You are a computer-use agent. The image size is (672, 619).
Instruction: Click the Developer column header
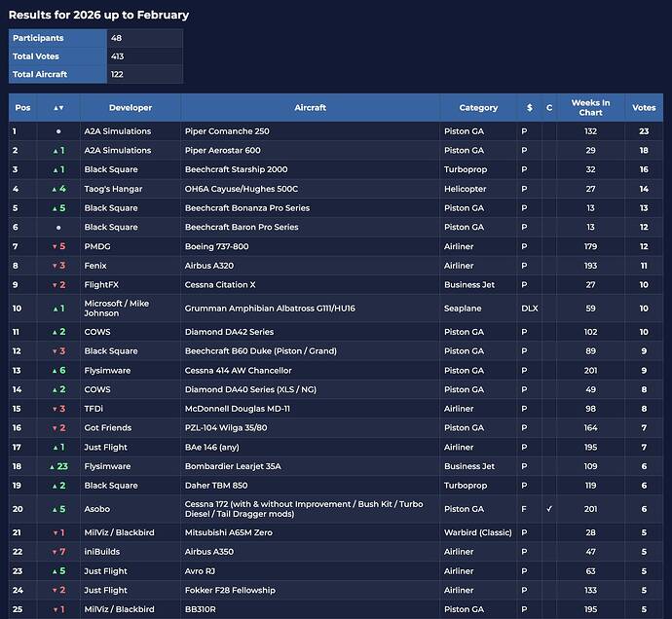coord(131,108)
